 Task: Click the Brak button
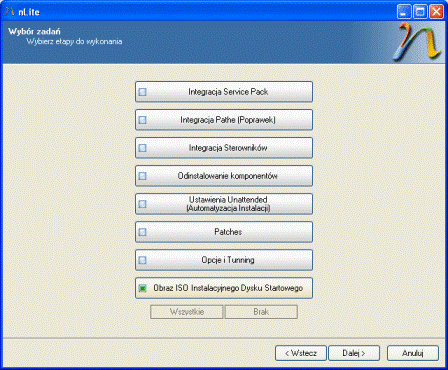pos(261,312)
